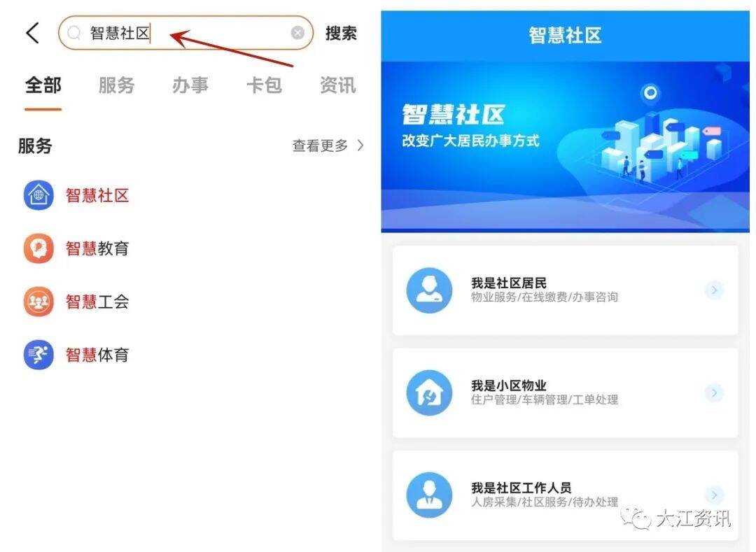Open the 智慧体育 runner icon

point(38,355)
